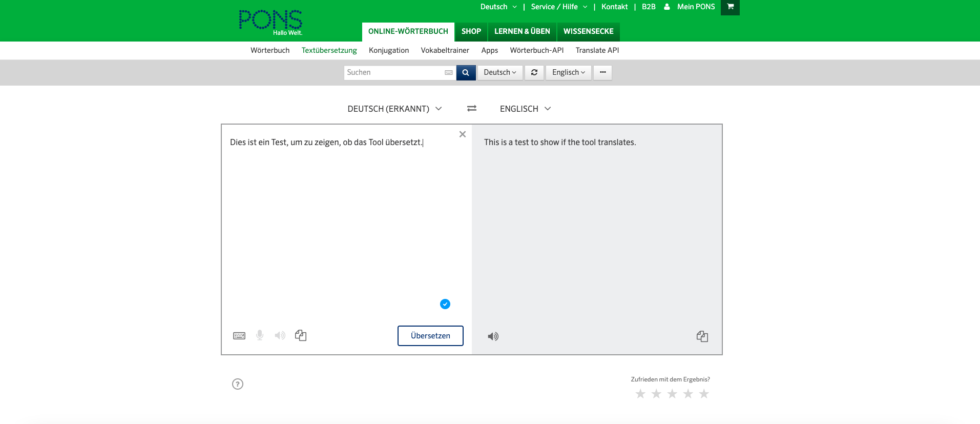Open the help question mark icon
The width and height of the screenshot is (980, 424).
pyautogui.click(x=238, y=384)
